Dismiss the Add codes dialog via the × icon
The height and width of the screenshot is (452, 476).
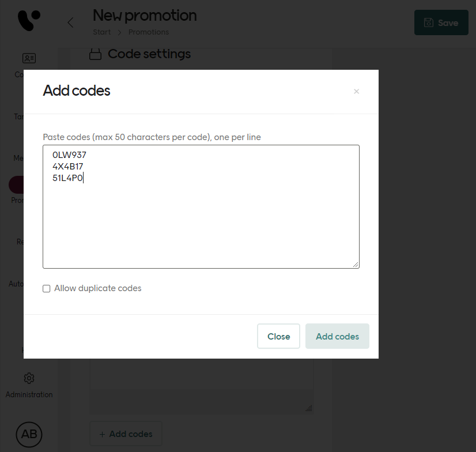356,91
